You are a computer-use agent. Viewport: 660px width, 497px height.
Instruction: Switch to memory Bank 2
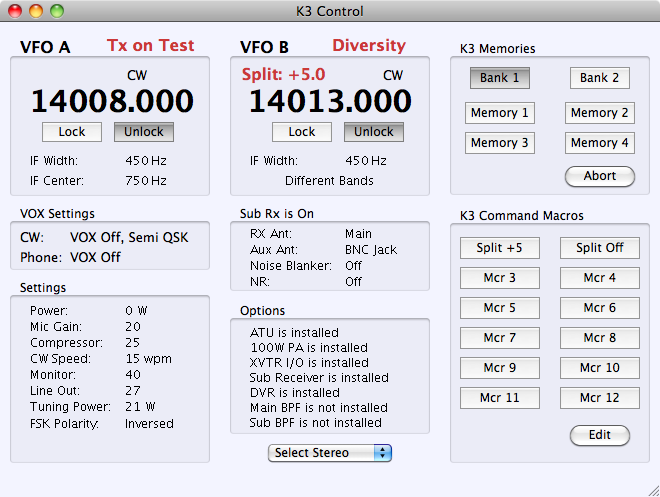coord(600,78)
